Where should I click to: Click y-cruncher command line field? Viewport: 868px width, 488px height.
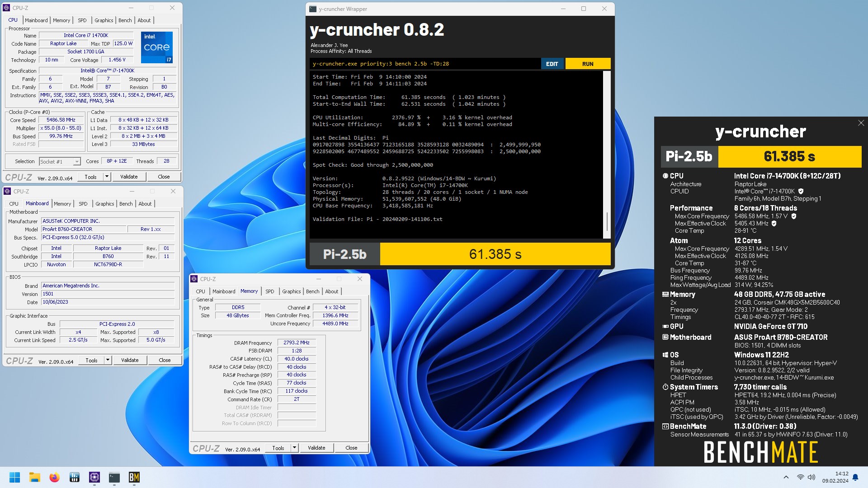tap(425, 64)
